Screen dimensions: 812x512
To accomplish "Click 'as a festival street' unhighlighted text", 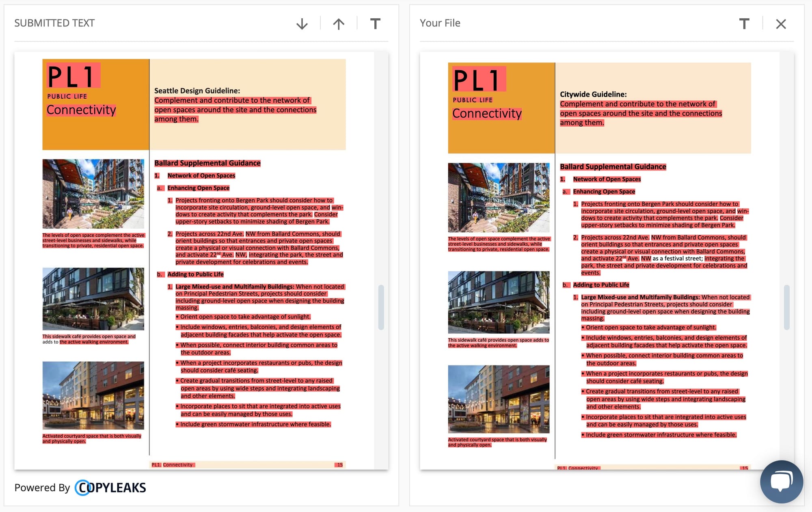I will click(677, 259).
